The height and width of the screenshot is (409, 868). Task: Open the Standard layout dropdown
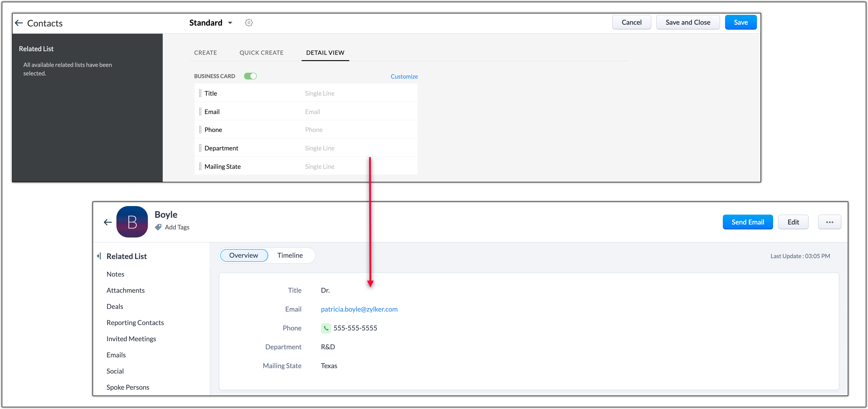211,22
